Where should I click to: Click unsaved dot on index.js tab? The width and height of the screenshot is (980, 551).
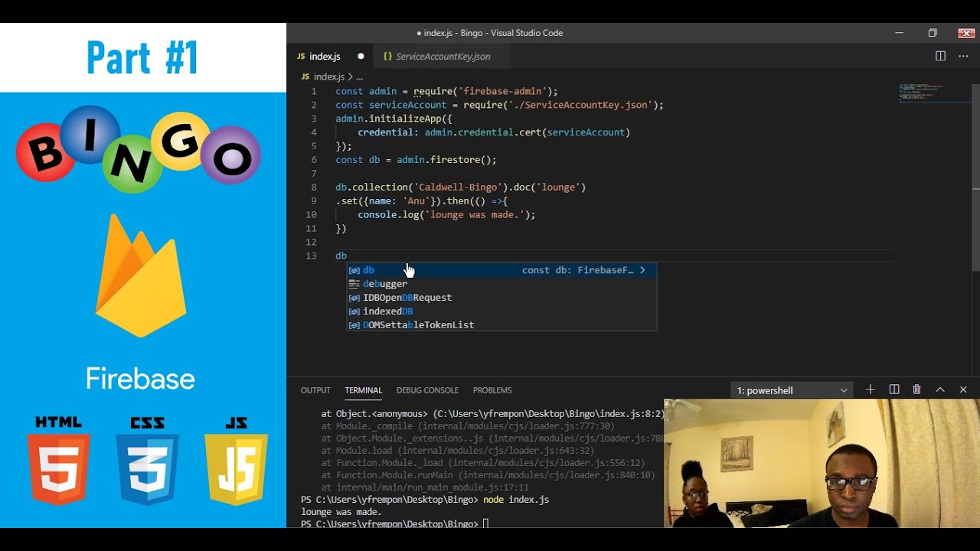(361, 56)
